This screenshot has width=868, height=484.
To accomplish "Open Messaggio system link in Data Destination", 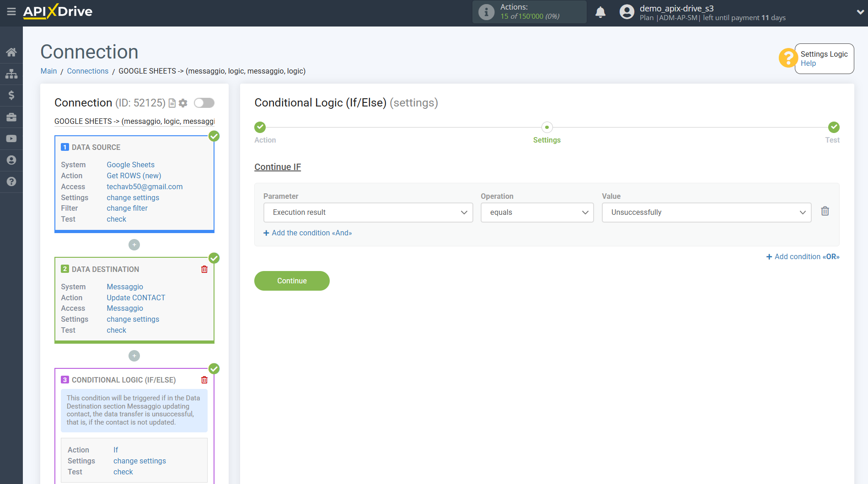I will (x=125, y=287).
